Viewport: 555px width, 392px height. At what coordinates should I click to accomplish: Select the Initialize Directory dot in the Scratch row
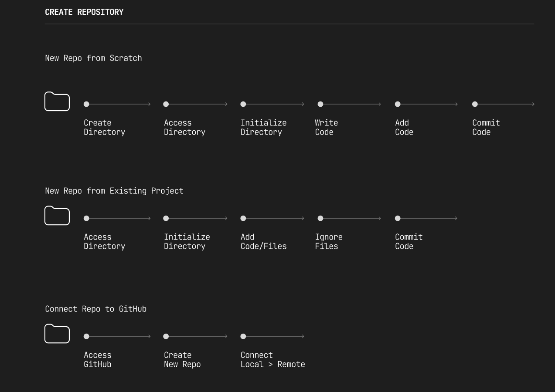[x=243, y=104]
